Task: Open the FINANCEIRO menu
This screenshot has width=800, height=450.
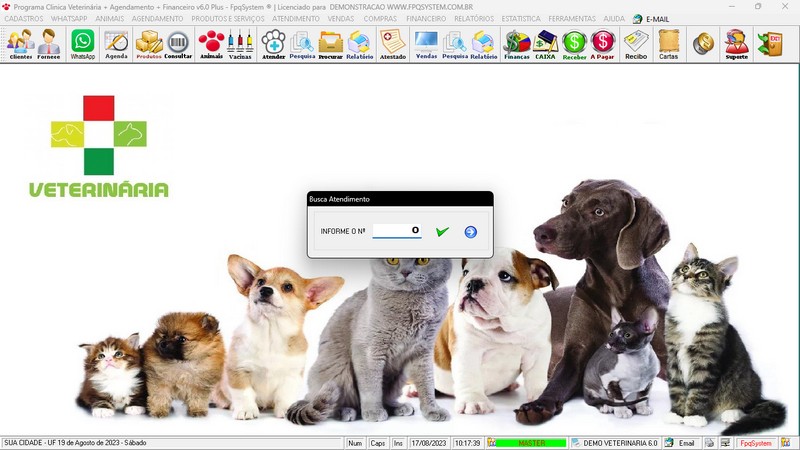Action: click(x=426, y=19)
